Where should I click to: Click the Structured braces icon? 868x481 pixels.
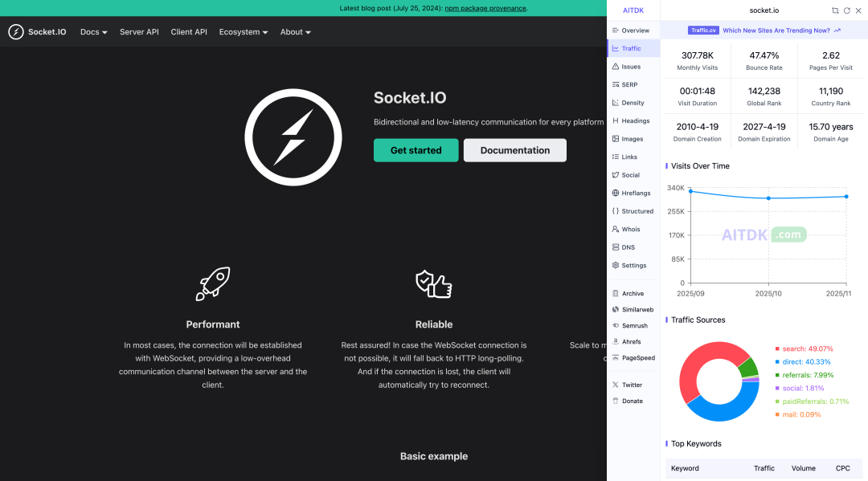pos(616,211)
